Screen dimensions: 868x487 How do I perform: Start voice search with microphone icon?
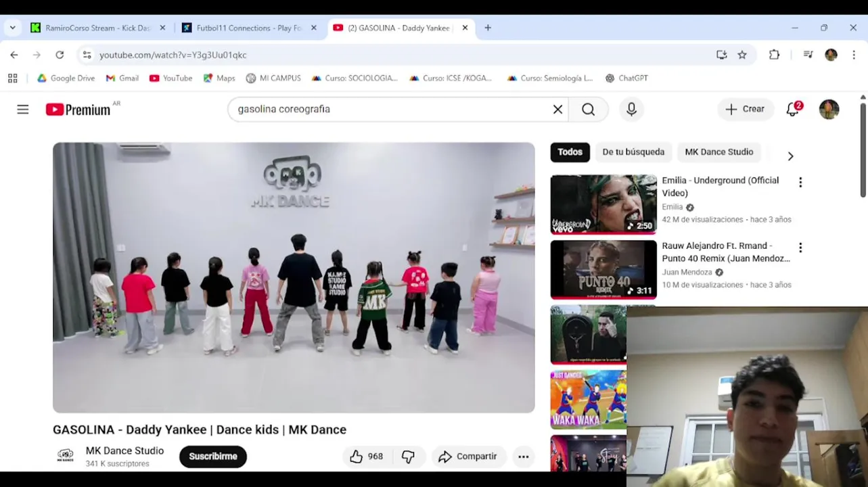[x=631, y=110]
